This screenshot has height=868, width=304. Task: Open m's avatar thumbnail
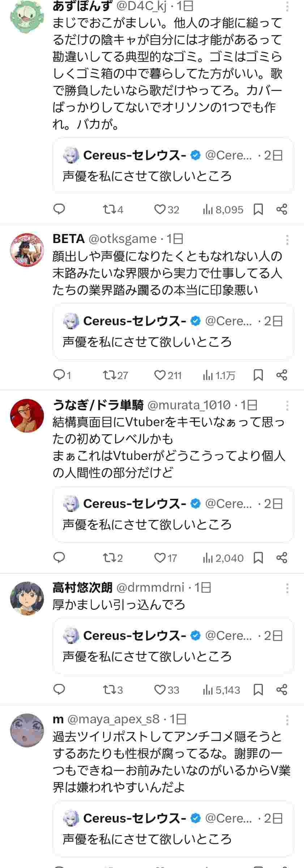click(27, 730)
